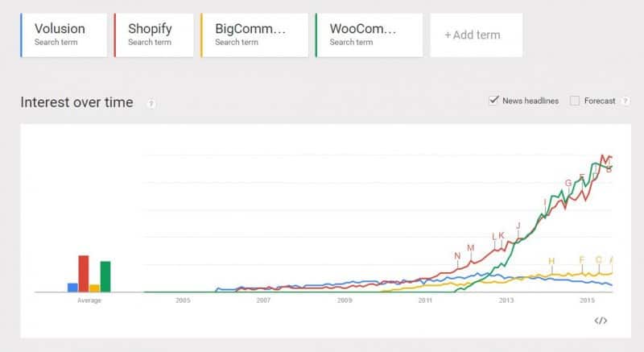Open the WooCom... search term card
Screen dimensions: 644x352
(x=369, y=35)
